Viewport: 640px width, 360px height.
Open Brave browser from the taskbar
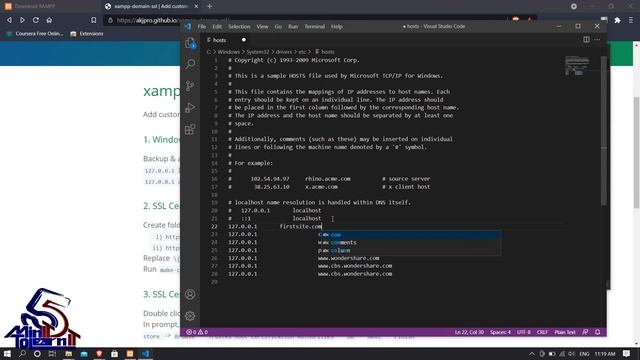99,353
